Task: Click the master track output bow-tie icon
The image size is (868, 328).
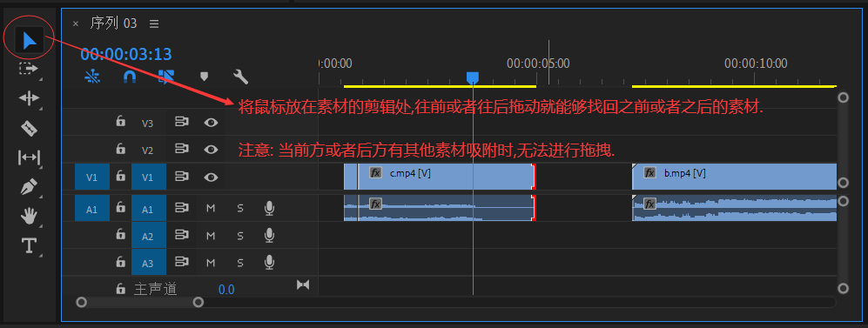Action: [303, 284]
